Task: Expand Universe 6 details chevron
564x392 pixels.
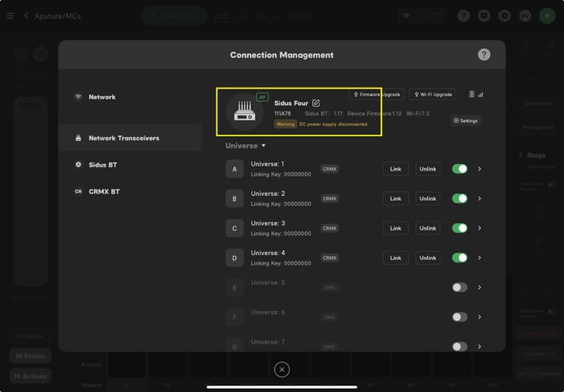Action: (x=480, y=317)
